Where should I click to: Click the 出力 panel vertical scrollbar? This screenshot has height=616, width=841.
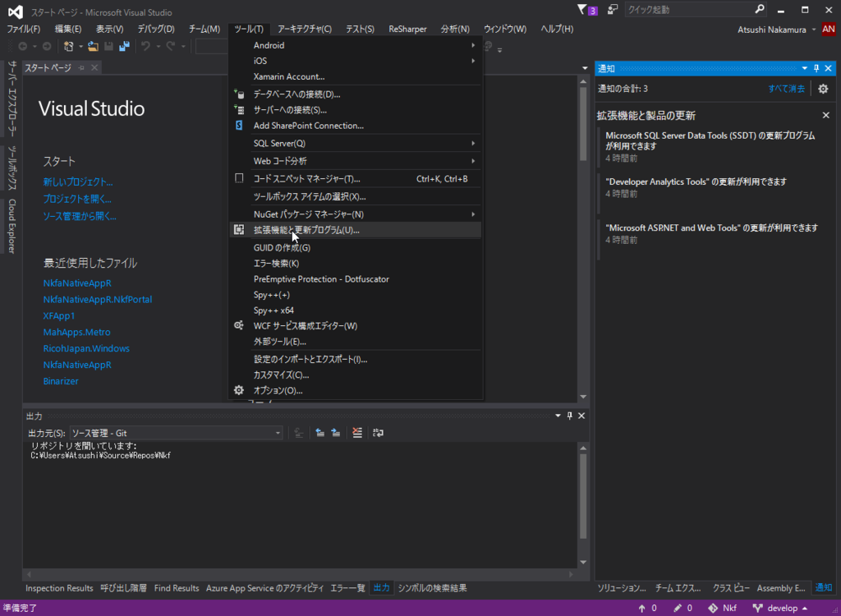coord(583,505)
